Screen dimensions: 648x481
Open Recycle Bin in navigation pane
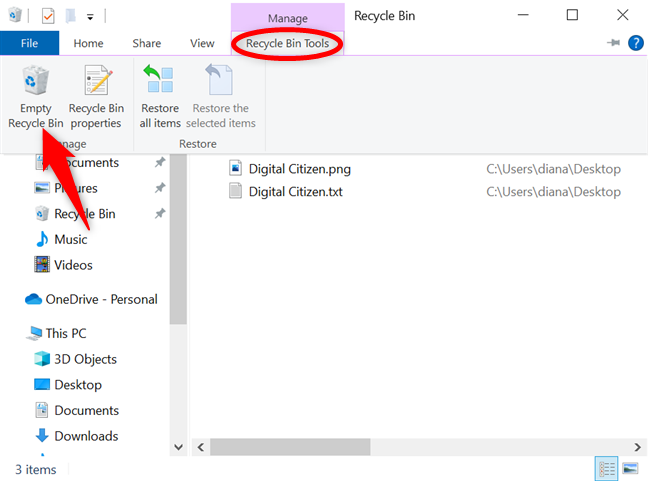85,214
